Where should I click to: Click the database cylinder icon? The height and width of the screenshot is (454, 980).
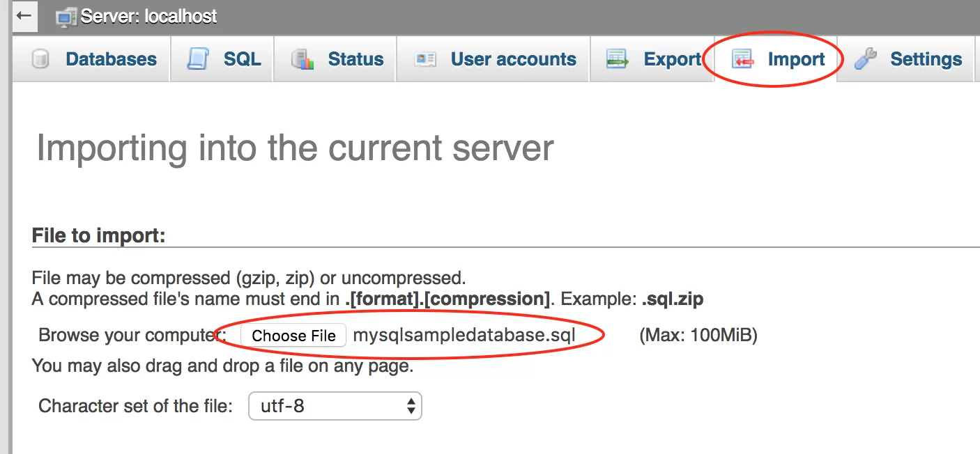point(41,60)
